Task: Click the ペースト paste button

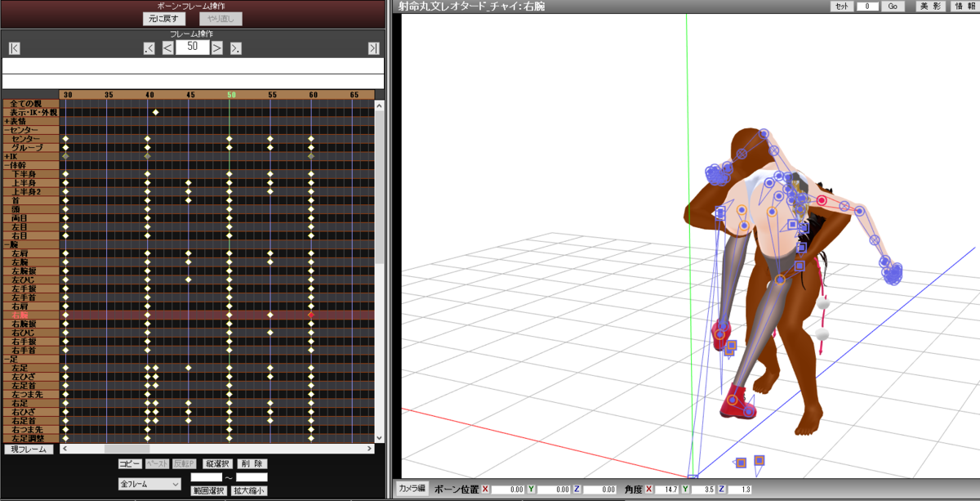Action: (x=157, y=463)
